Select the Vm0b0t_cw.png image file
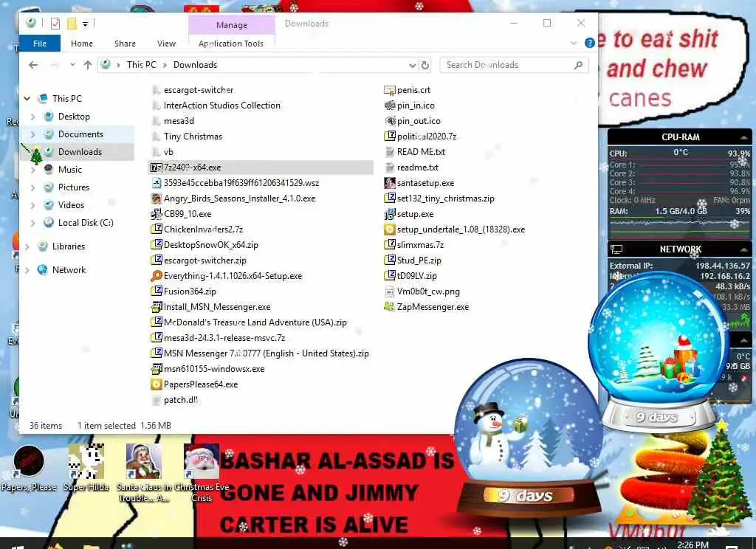The height and width of the screenshot is (549, 756). coord(428,291)
